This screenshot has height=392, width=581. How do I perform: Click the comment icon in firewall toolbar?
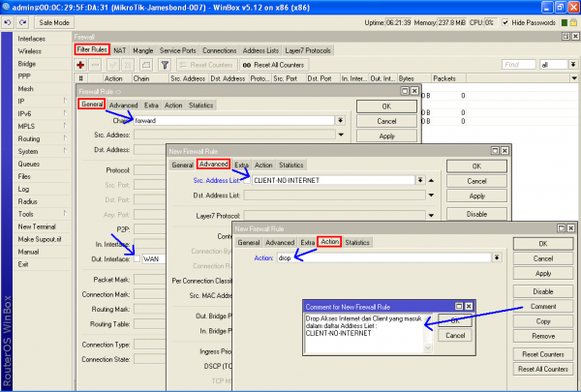click(146, 65)
